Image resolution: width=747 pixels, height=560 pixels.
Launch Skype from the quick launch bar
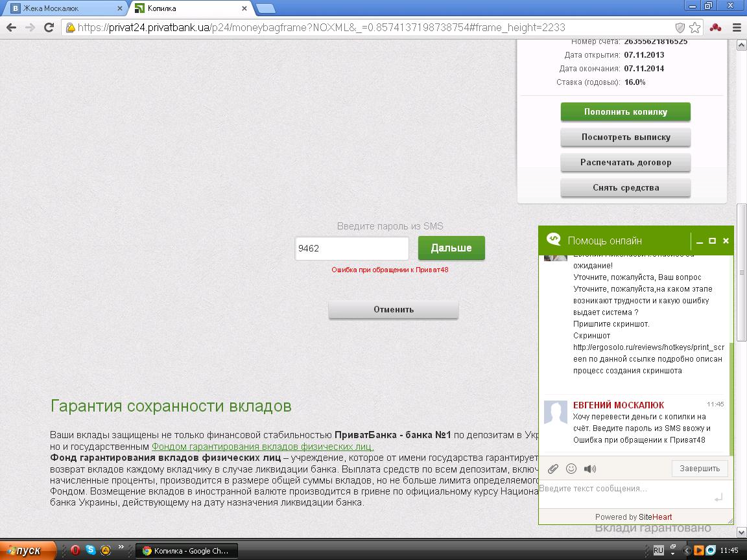tap(91, 550)
